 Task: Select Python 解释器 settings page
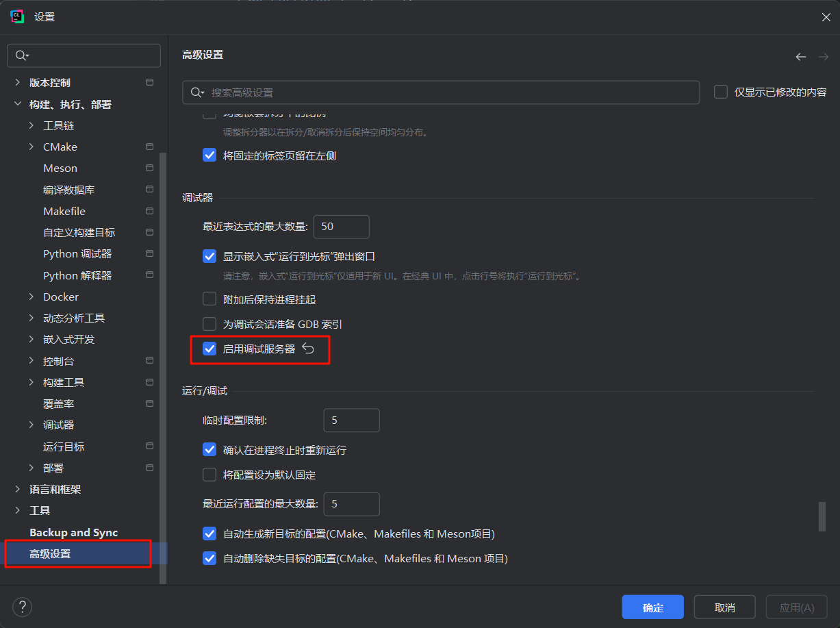click(77, 275)
